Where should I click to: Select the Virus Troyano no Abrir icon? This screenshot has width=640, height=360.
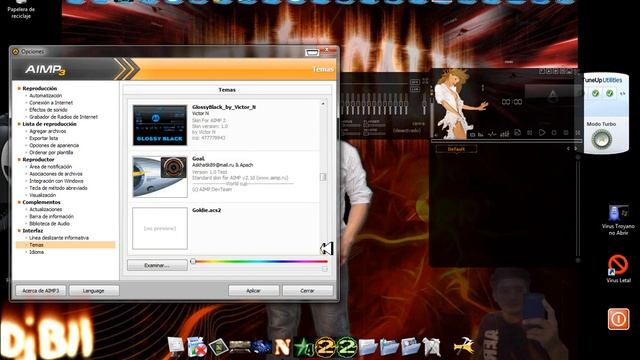click(x=618, y=220)
